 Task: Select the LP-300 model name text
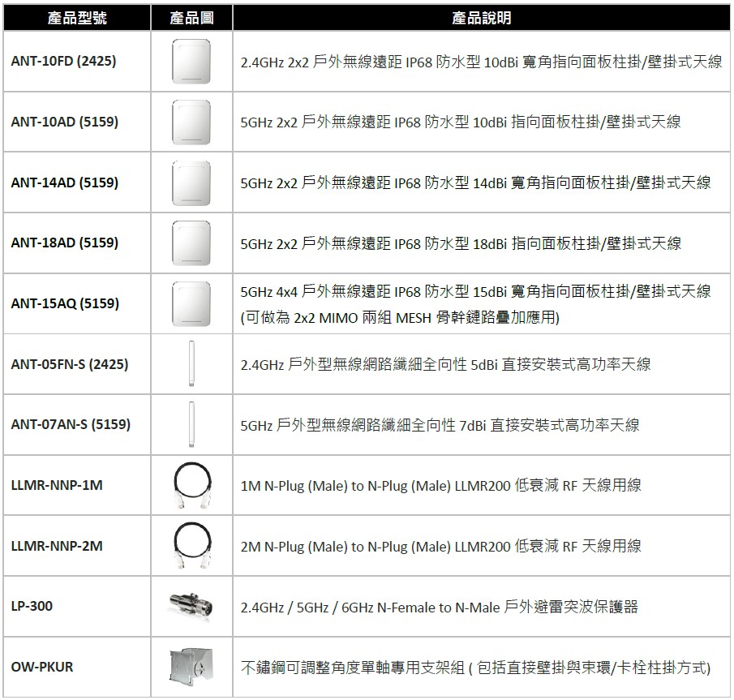click(32, 606)
